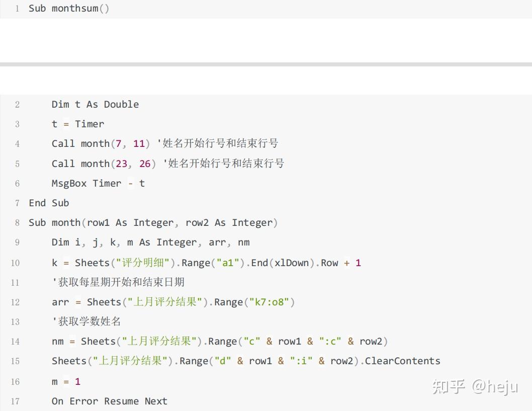Click the "k7:o8" range string
Viewport: 532px width, 411px height.
pyautogui.click(x=266, y=302)
